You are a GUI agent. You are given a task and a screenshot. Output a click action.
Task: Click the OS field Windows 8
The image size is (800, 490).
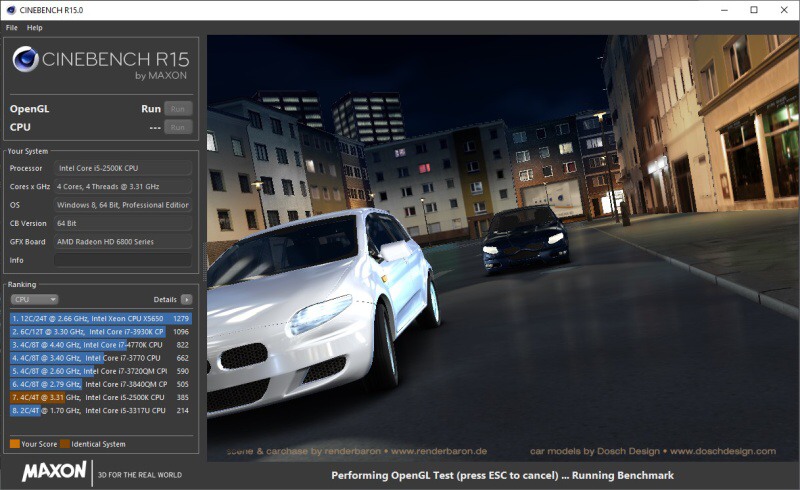pyautogui.click(x=123, y=205)
